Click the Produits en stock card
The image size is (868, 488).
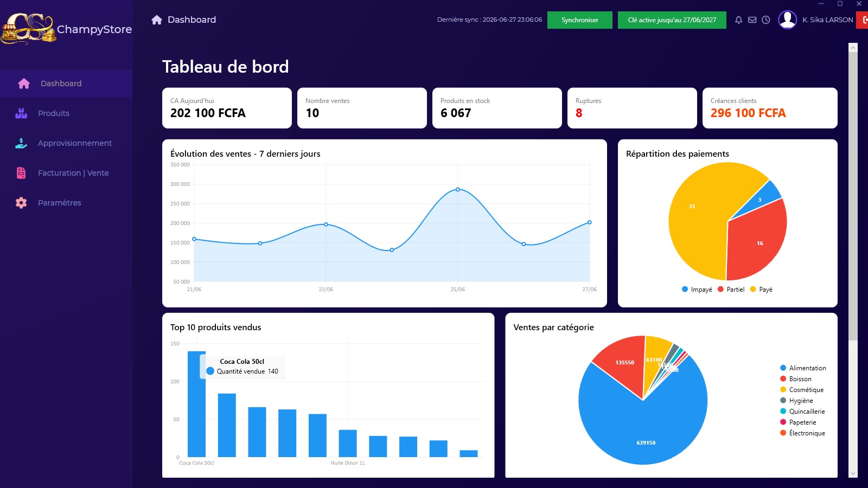(497, 108)
